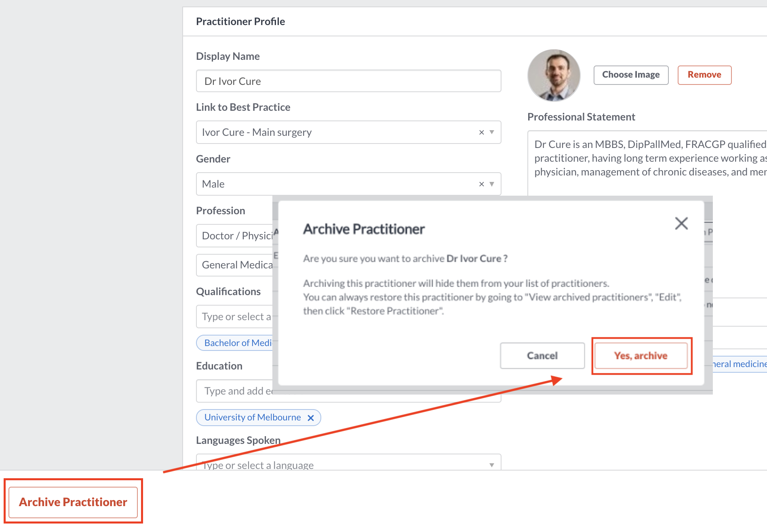The width and height of the screenshot is (767, 532).
Task: Click the Qualifications type-or-select field
Action: click(235, 317)
